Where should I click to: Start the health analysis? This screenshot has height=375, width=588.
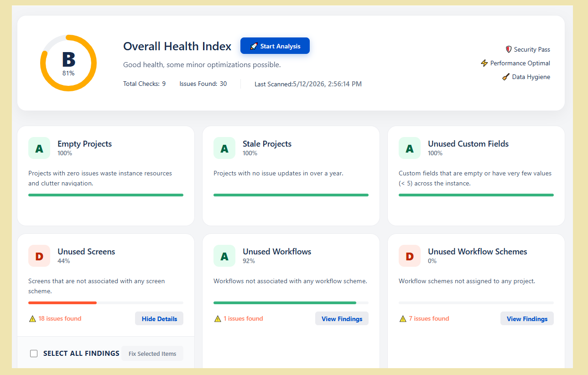(x=275, y=46)
